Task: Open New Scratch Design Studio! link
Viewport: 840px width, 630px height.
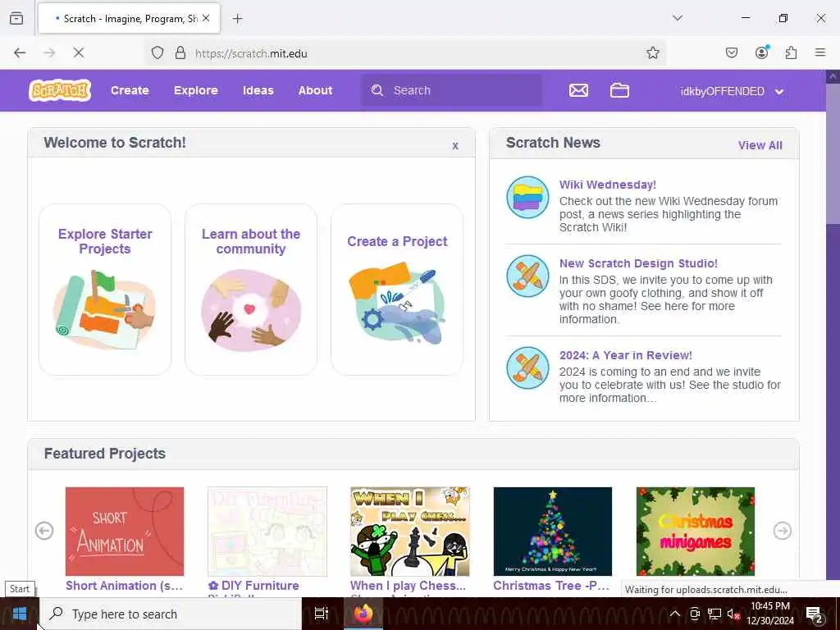Action: 638,263
